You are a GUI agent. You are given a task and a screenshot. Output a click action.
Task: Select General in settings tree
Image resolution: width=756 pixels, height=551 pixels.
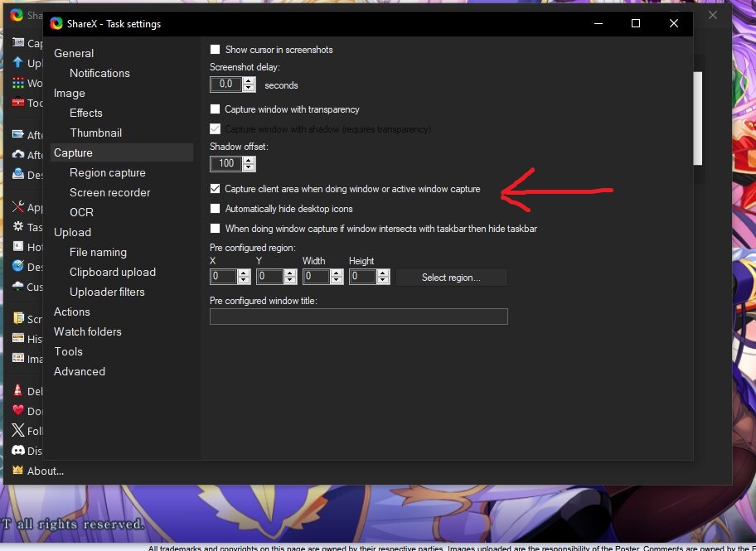[74, 53]
